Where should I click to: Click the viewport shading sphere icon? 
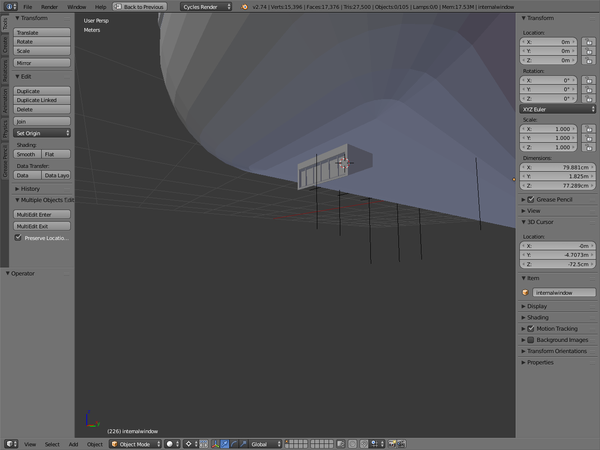[x=171, y=443]
